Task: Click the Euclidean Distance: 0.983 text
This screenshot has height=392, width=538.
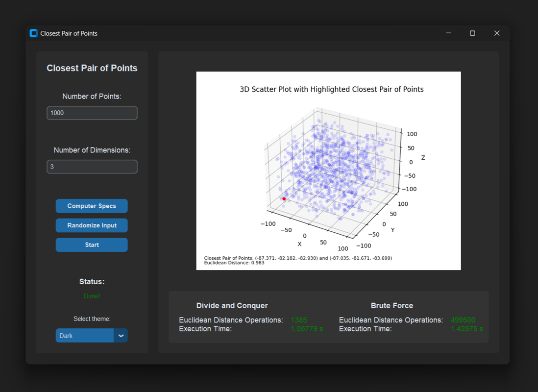Action: [234, 263]
